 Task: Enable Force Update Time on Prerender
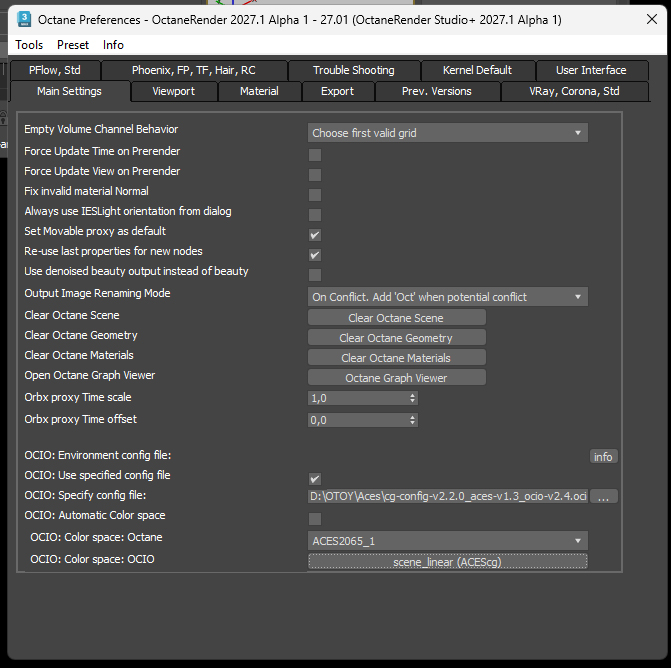click(315, 155)
